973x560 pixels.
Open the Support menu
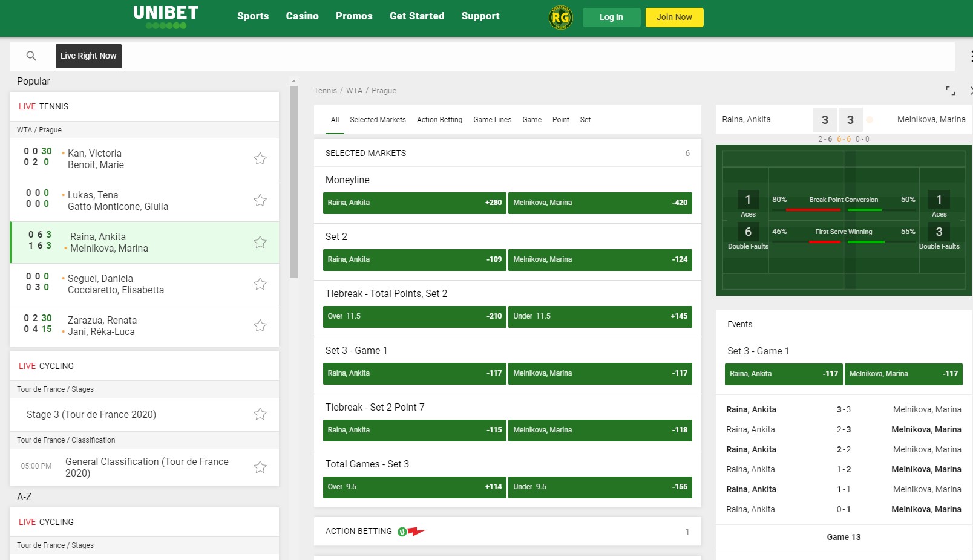click(x=480, y=16)
